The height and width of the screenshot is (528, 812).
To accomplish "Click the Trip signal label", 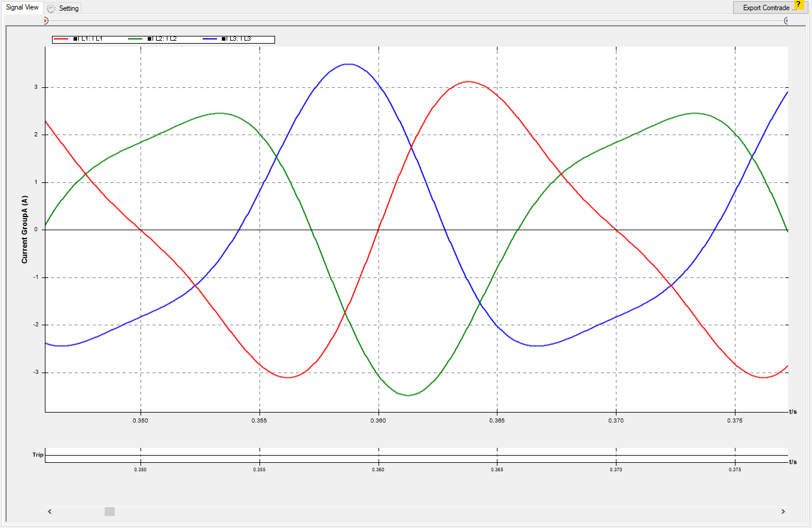I will pos(38,455).
